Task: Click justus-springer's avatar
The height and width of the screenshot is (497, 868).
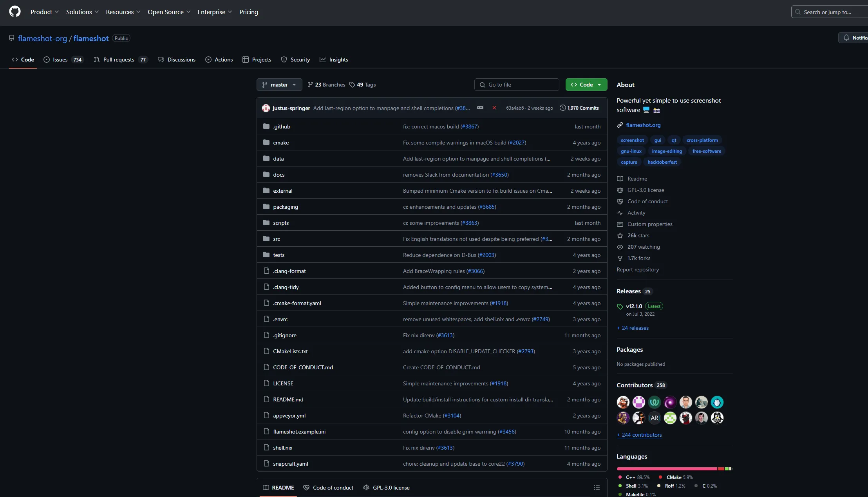Action: [266, 108]
